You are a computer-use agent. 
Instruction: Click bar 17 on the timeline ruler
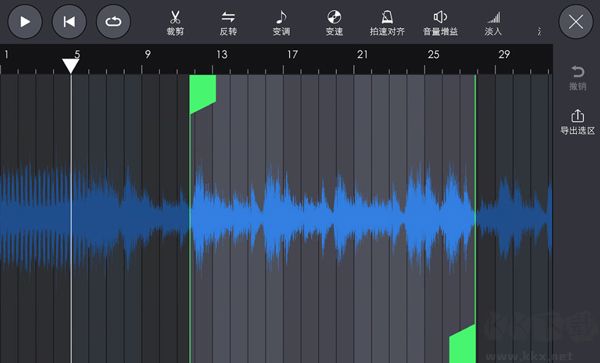(x=292, y=55)
